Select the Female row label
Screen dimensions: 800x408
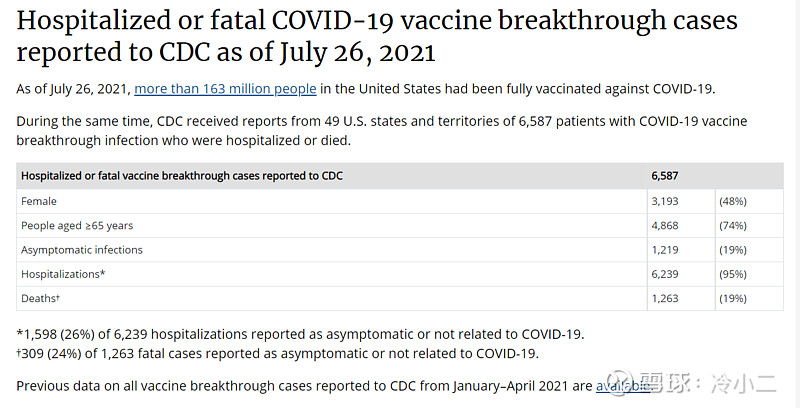tap(39, 201)
